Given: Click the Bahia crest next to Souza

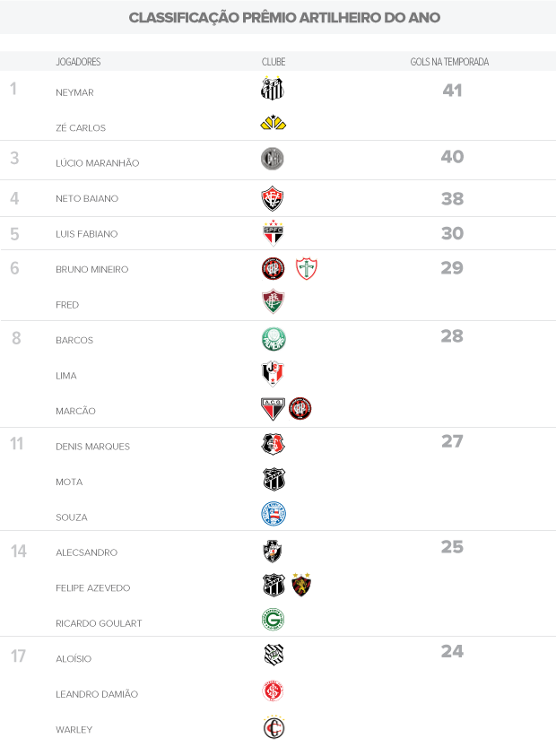Looking at the screenshot, I should tap(273, 514).
